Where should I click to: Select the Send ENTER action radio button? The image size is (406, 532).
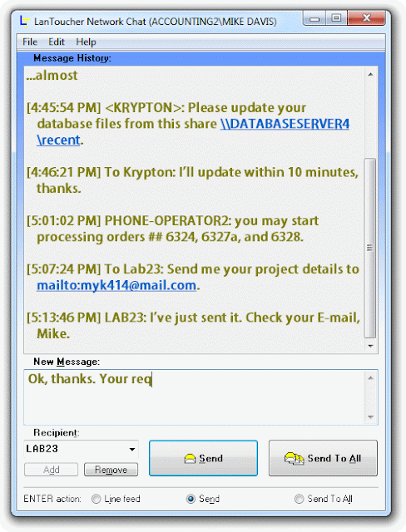pos(191,499)
